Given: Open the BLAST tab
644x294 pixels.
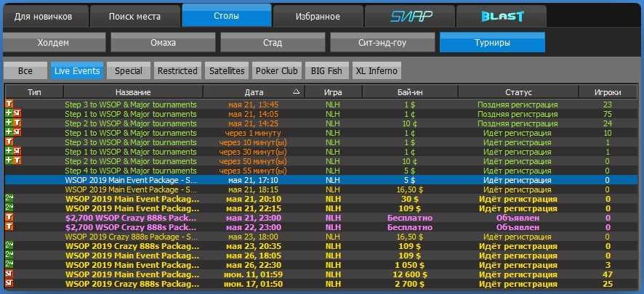Looking at the screenshot, I should (x=502, y=17).
